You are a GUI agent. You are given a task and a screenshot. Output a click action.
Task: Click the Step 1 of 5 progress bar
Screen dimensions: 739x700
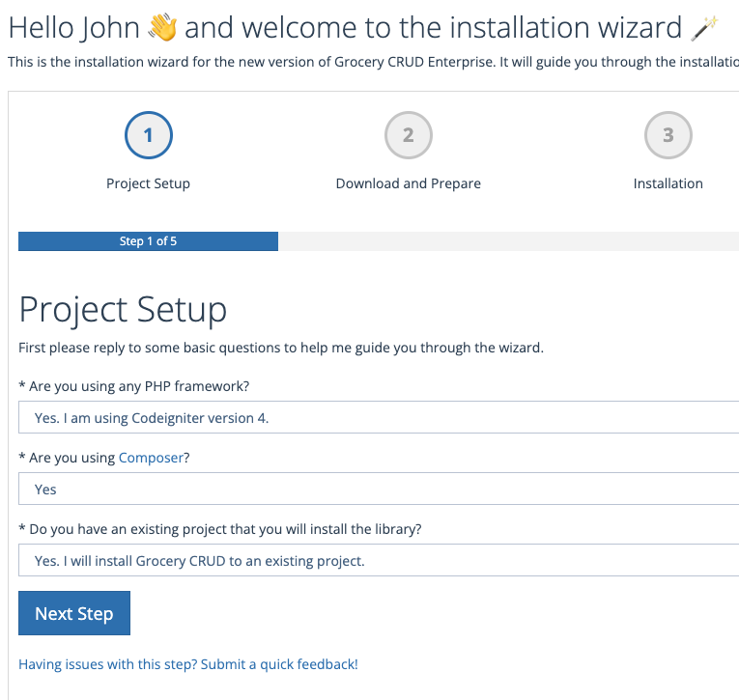point(148,241)
